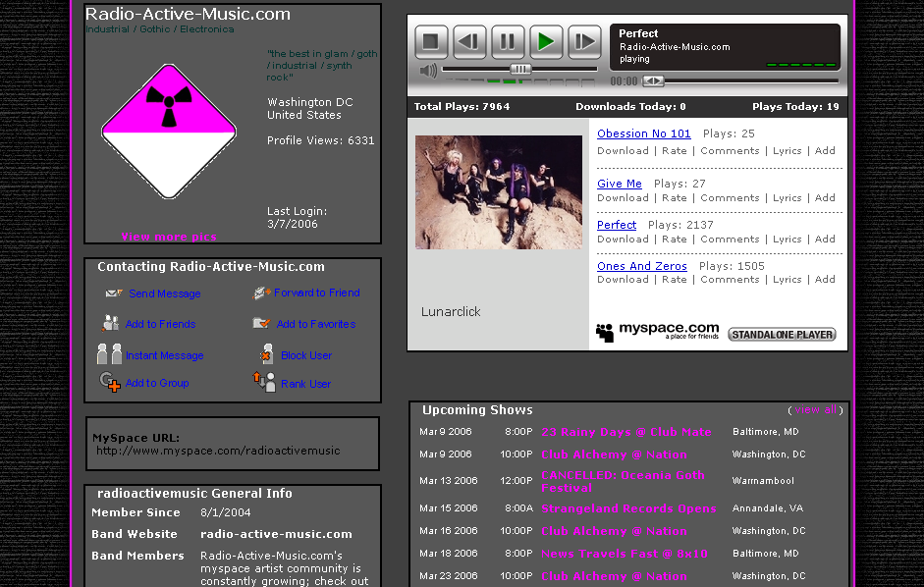924x587 pixels.
Task: Open the View more pics link
Action: [x=169, y=237]
